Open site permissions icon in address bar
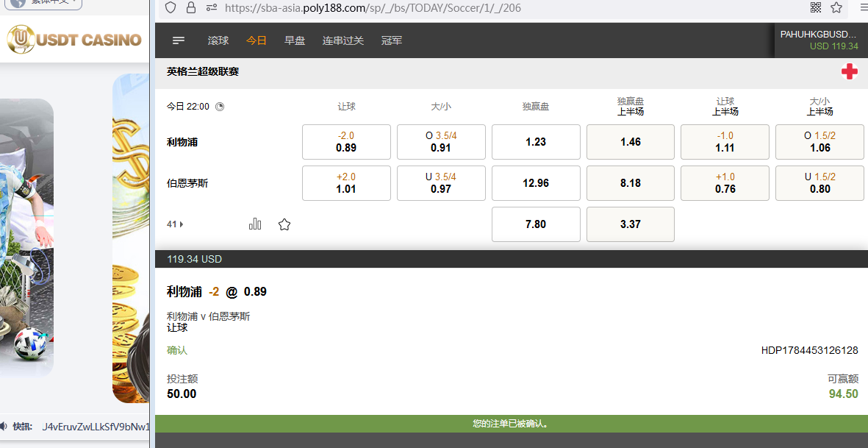Viewport: 868px width, 448px height. 212,8
